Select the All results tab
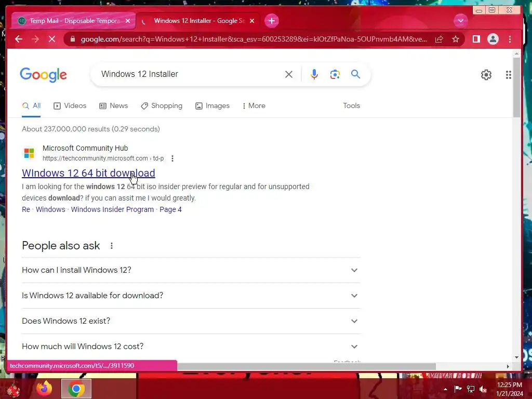 click(x=31, y=106)
